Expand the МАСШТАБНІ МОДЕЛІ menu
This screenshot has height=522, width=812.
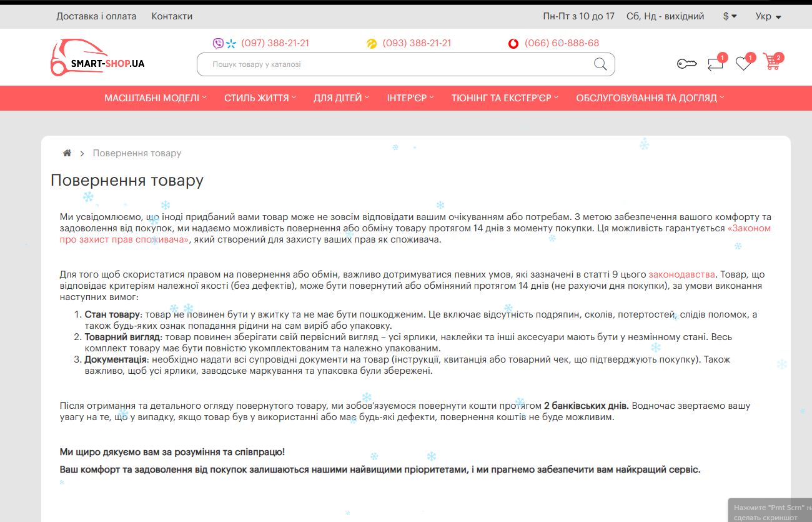156,98
